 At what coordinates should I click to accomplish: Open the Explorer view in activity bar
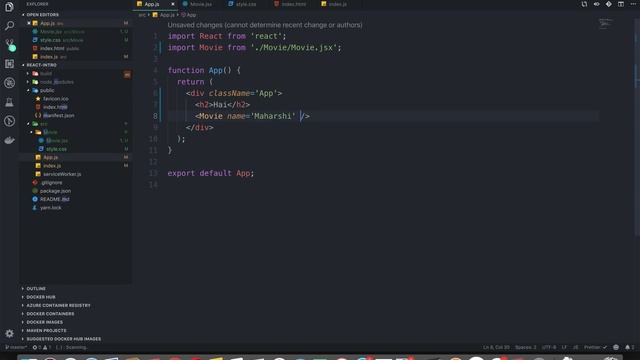pos(9,7)
